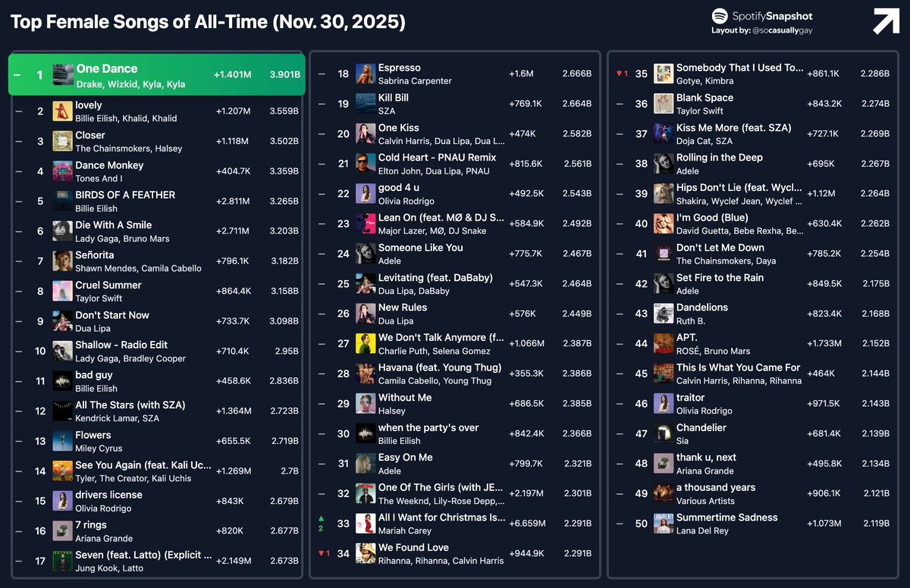Click the a thousand years song title

[x=716, y=487]
